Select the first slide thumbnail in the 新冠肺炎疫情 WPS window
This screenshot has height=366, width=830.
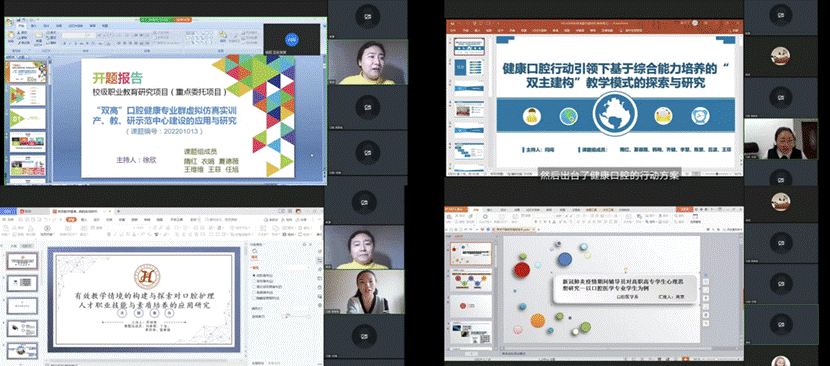471,254
